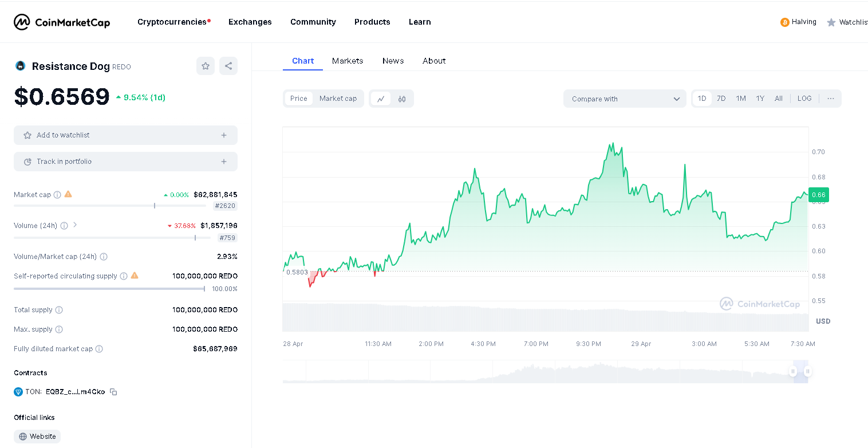Click Add to watchlist button
Viewport: 868px width, 448px height.
[x=125, y=135]
